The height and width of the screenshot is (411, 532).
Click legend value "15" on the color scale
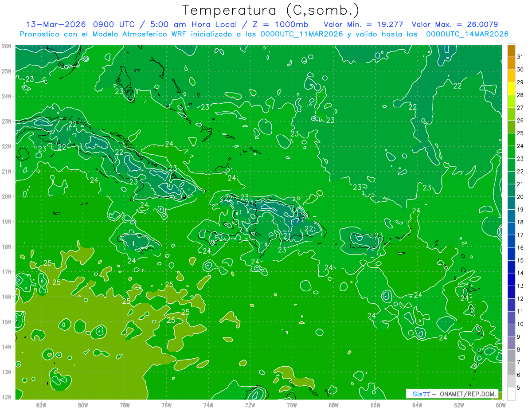(x=520, y=260)
